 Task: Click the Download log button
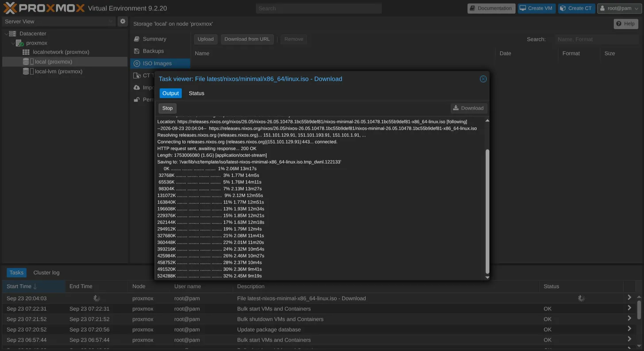point(468,108)
